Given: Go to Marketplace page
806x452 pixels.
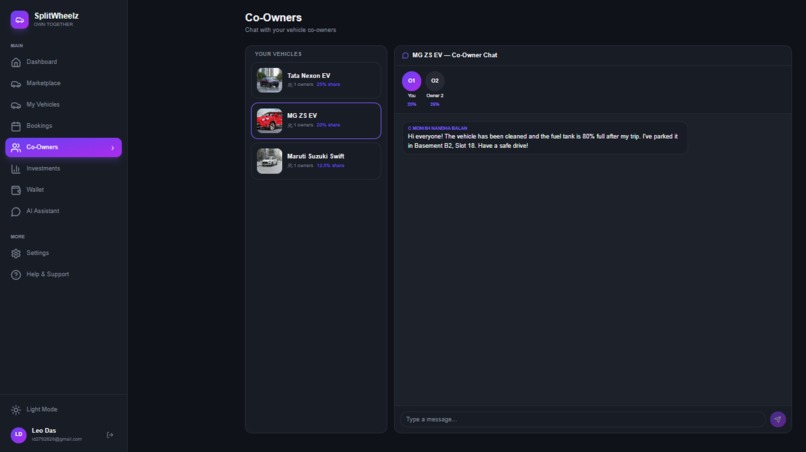Looking at the screenshot, I should (x=64, y=83).
